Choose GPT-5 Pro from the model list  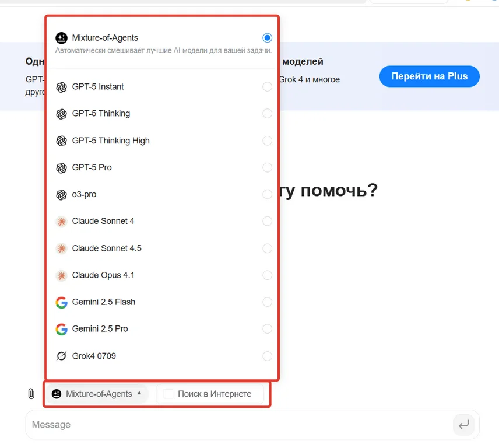coord(92,167)
